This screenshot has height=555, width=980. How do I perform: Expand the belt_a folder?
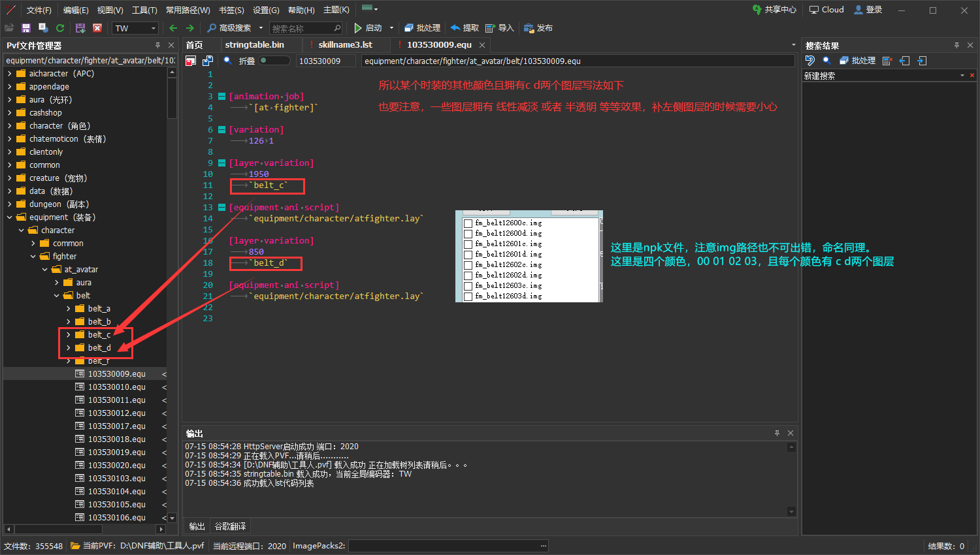pos(69,309)
